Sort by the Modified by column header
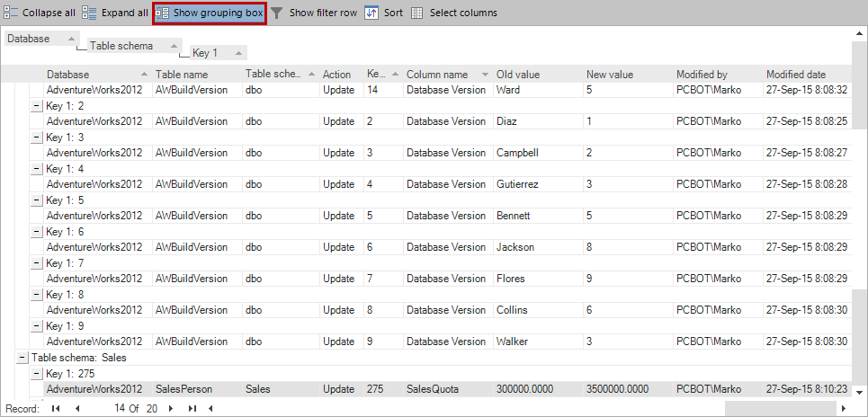Viewport: 868px width, 417px height. (x=718, y=74)
